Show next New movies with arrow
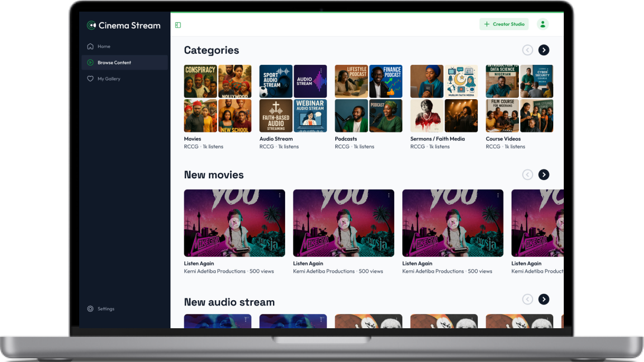The height and width of the screenshot is (362, 644). (x=543, y=175)
